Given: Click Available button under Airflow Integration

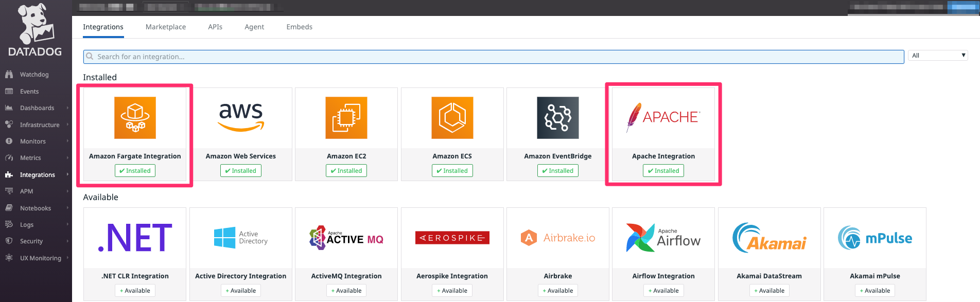Looking at the screenshot, I should [x=663, y=291].
